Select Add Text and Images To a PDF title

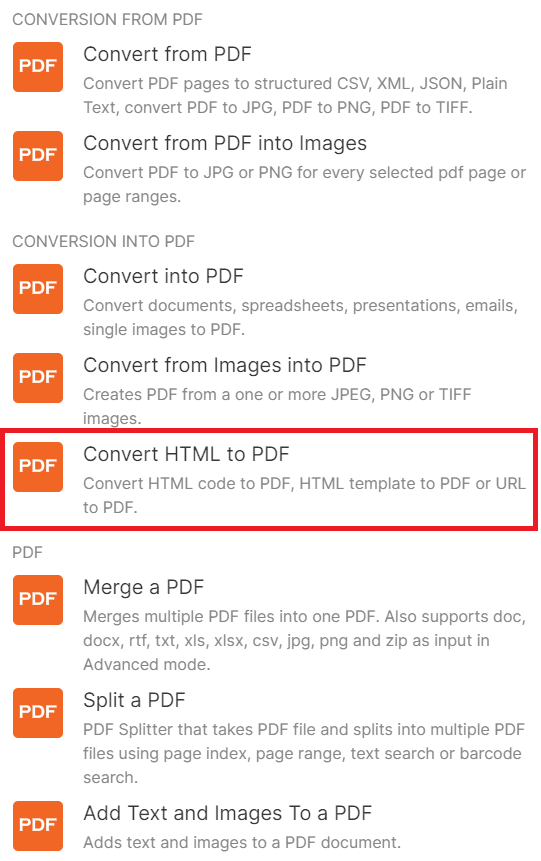(228, 813)
